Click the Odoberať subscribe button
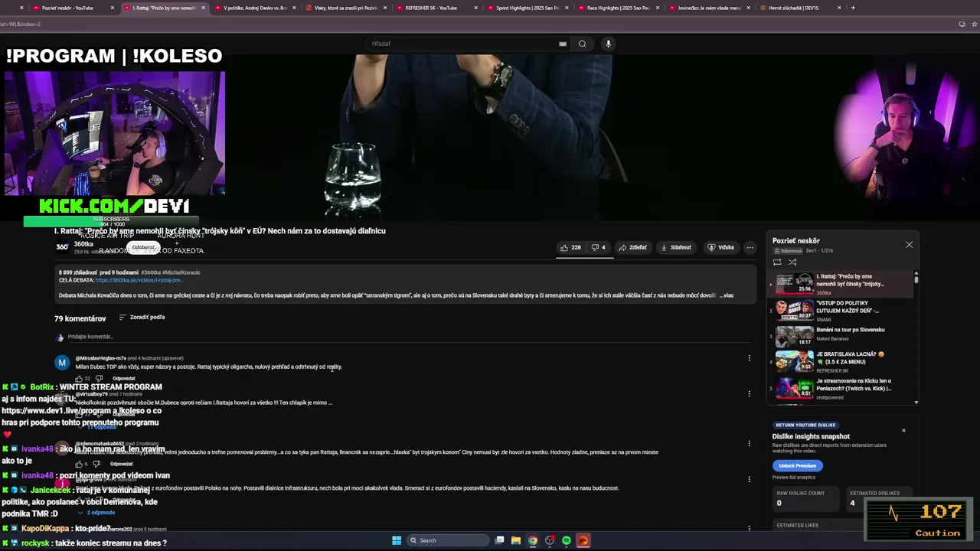980x551 pixels. pos(143,247)
